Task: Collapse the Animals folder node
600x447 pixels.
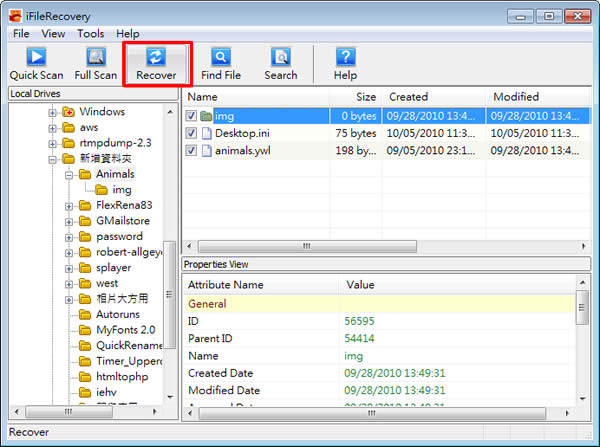Action: 69,175
